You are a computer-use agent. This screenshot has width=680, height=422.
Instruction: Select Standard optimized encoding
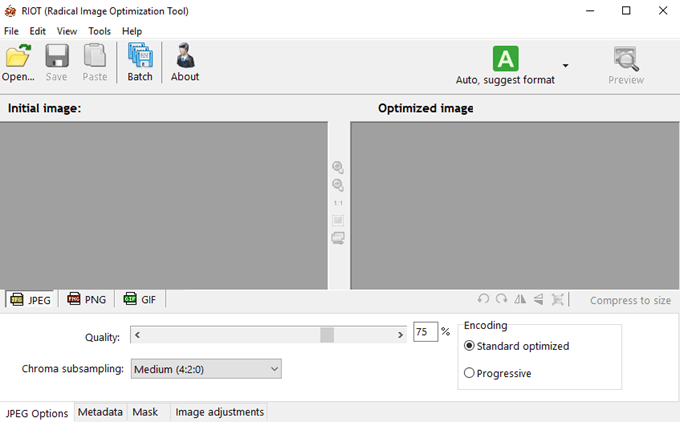point(516,346)
